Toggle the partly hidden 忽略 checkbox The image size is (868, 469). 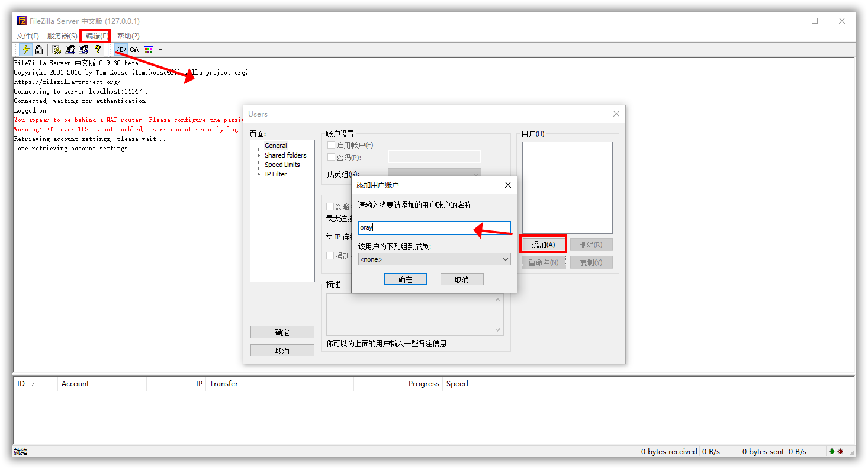coord(330,207)
